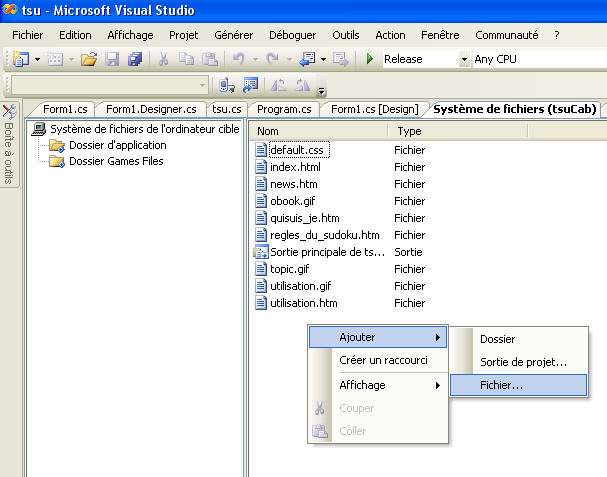Select the regles_du_sudoku.htm file

pos(325,235)
